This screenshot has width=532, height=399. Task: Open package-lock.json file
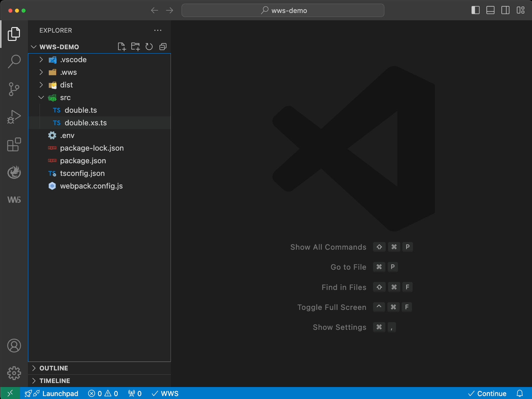pyautogui.click(x=99, y=148)
